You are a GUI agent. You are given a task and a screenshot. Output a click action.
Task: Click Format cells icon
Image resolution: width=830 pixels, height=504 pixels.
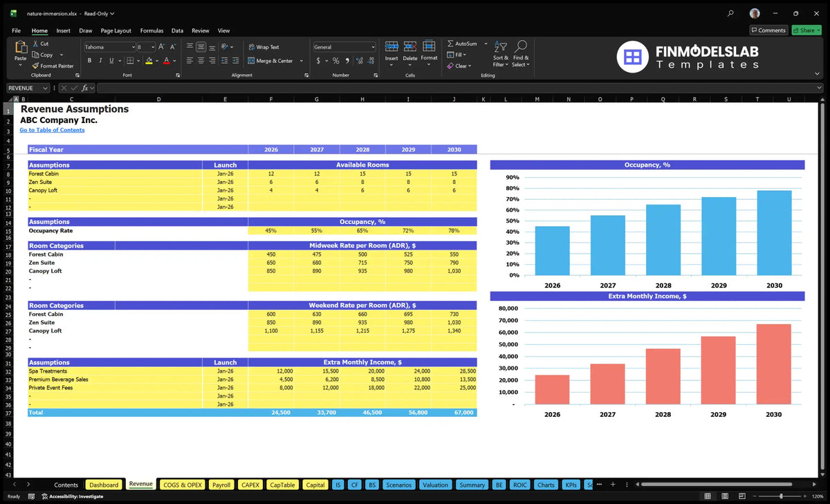pos(429,46)
